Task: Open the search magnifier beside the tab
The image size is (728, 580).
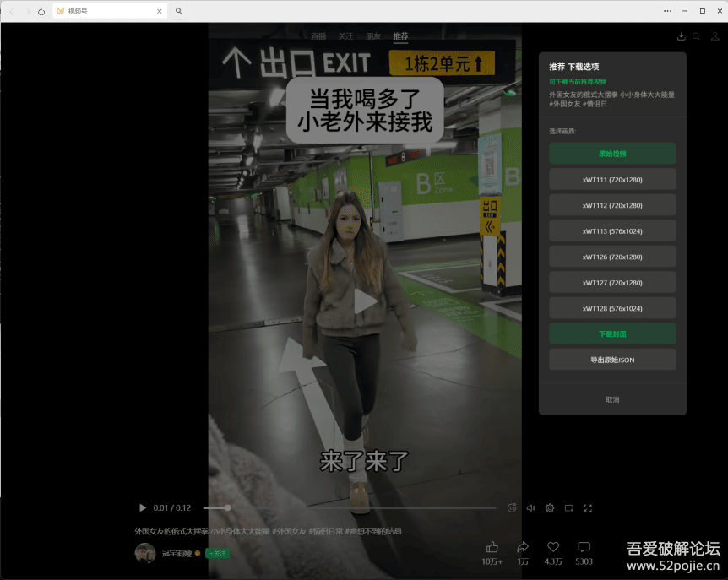Action: coord(179,11)
